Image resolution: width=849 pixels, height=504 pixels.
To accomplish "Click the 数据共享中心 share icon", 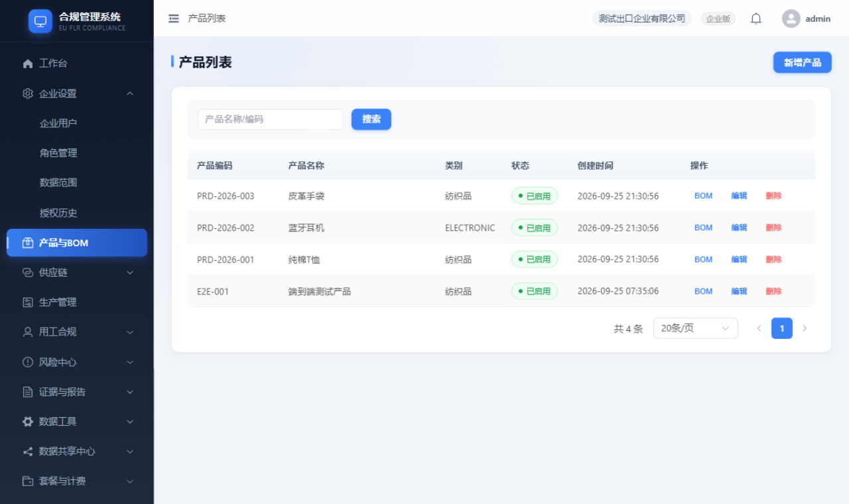I will tap(28, 452).
